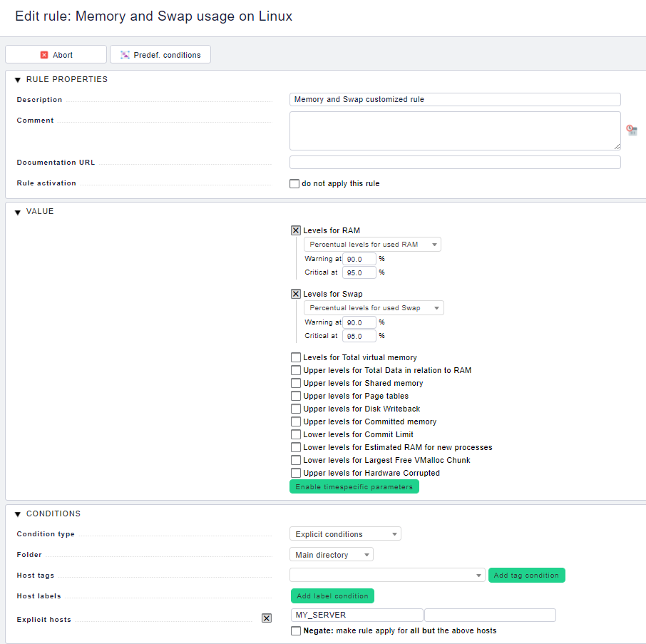Uncheck the Levels for RAM option
646x644 pixels.
[295, 230]
